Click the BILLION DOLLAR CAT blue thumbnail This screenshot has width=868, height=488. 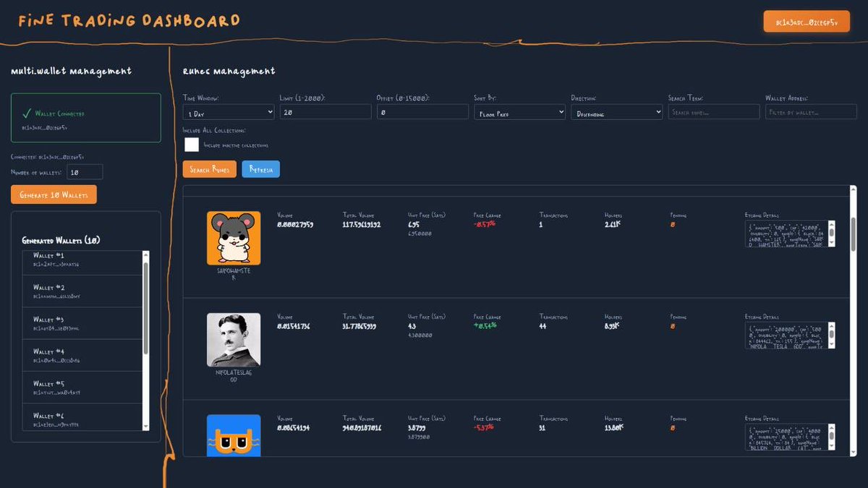(233, 436)
